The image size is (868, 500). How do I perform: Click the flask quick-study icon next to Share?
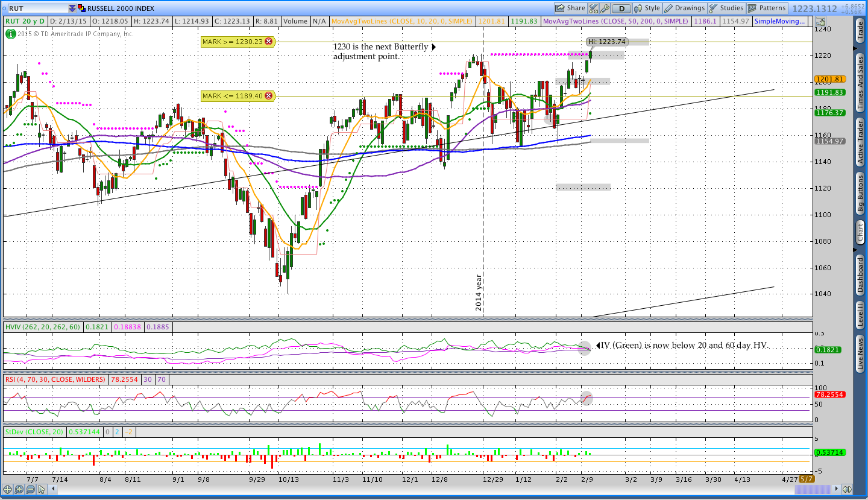click(593, 8)
